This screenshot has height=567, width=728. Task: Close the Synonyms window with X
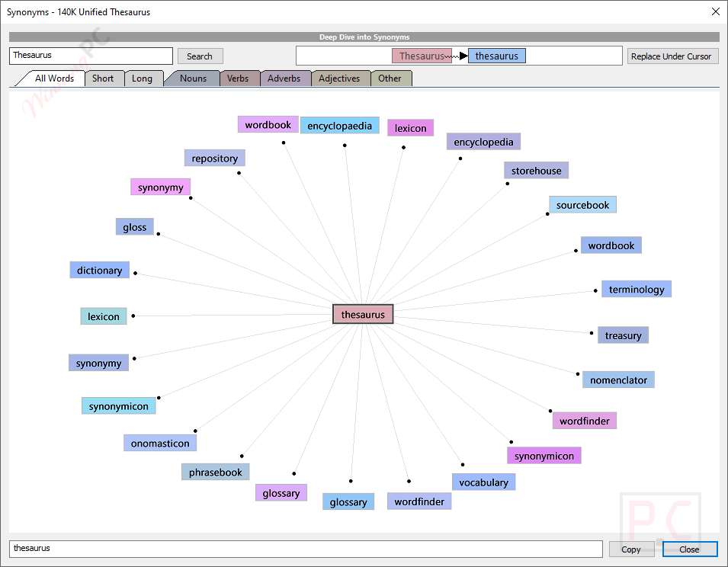click(x=716, y=11)
